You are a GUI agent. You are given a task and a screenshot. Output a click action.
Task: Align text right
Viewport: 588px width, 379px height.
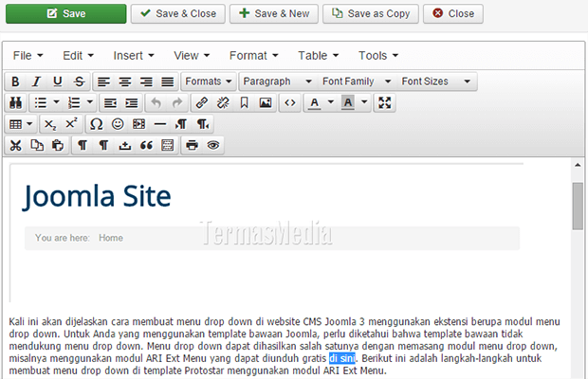tap(146, 81)
